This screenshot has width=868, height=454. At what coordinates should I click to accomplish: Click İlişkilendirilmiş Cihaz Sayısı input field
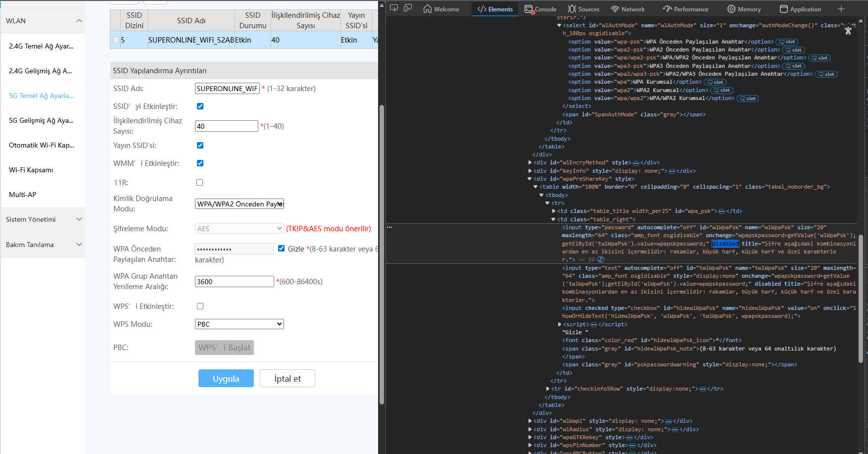click(227, 126)
